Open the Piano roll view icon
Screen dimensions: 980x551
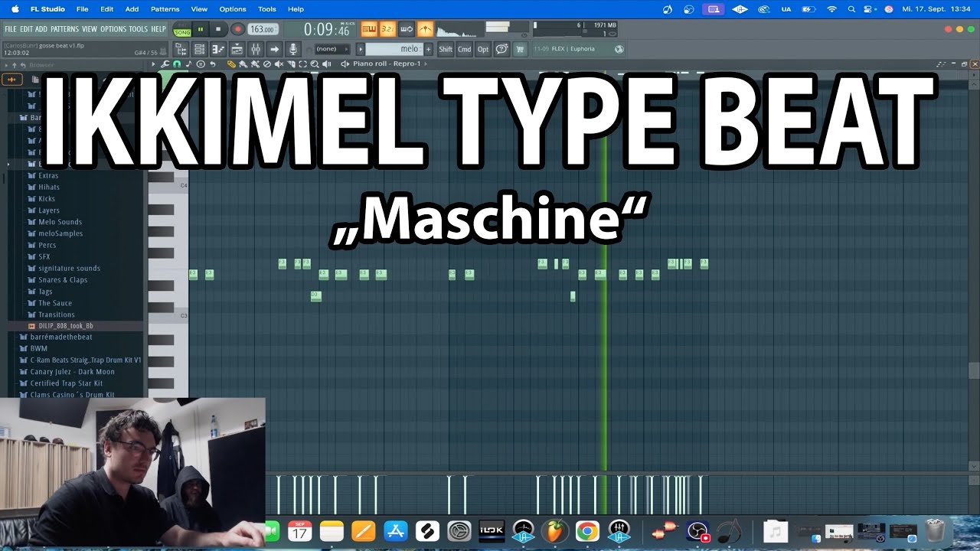pos(217,49)
